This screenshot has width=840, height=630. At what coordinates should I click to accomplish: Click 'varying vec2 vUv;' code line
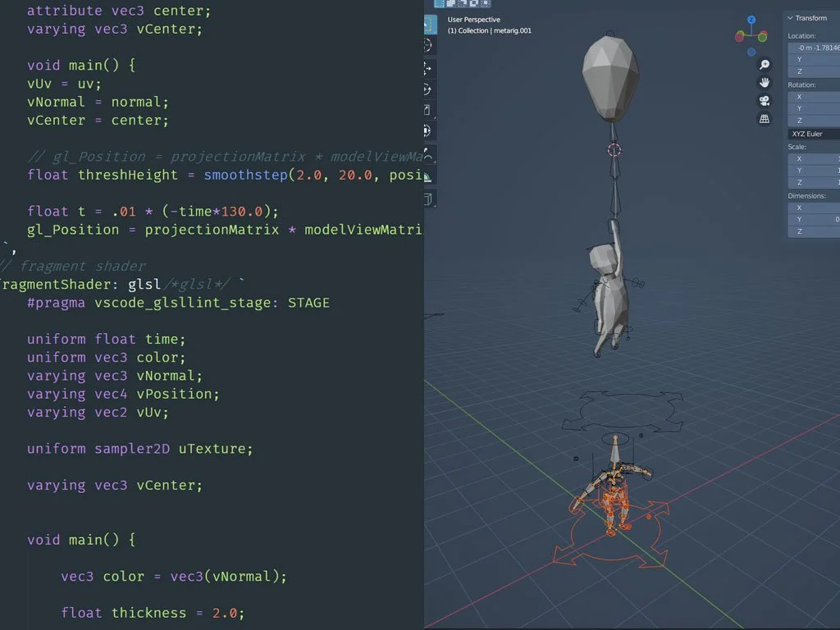pyautogui.click(x=98, y=413)
